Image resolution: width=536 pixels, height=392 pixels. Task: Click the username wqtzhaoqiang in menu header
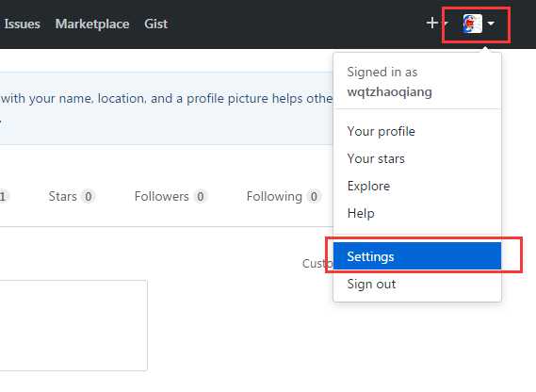(x=389, y=91)
